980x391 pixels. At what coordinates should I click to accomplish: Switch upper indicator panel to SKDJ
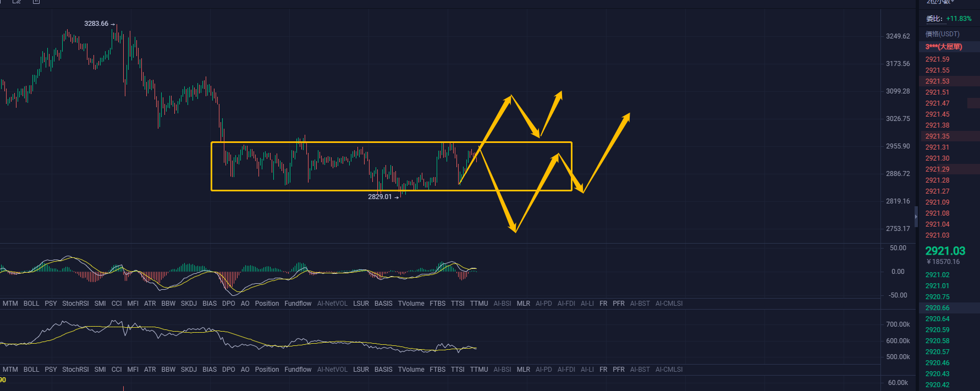(x=189, y=304)
